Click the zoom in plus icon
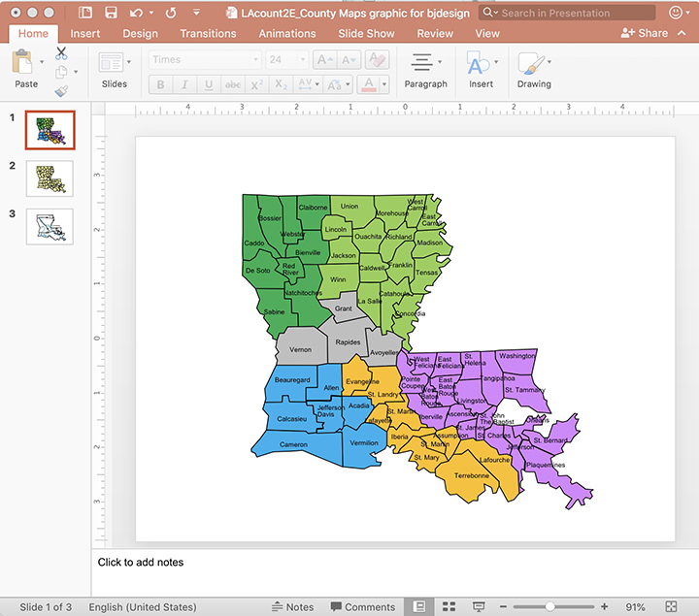The image size is (699, 616). pos(605,606)
